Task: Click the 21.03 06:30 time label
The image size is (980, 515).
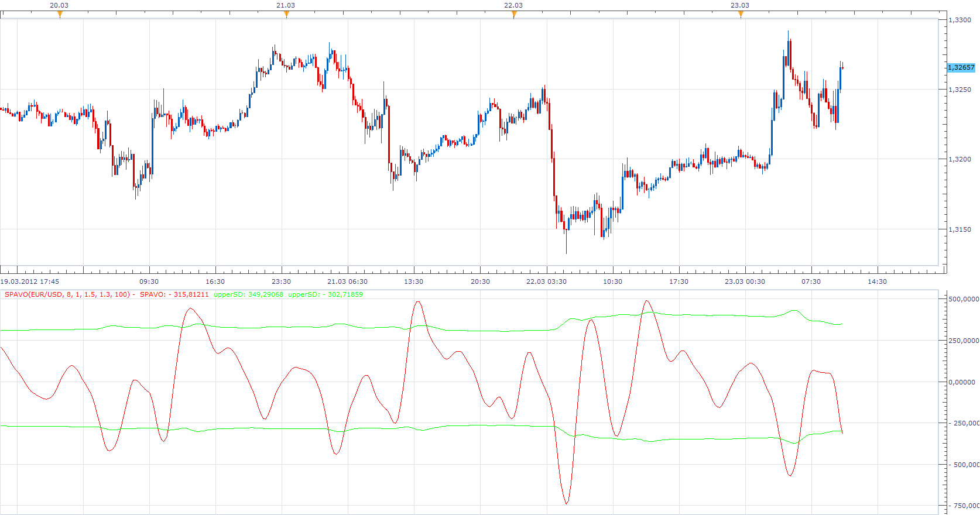Action: coord(348,281)
